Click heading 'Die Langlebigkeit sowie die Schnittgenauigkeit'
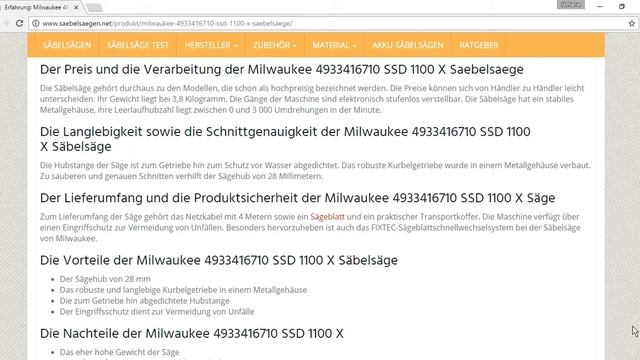This screenshot has width=640, height=360. (x=285, y=139)
